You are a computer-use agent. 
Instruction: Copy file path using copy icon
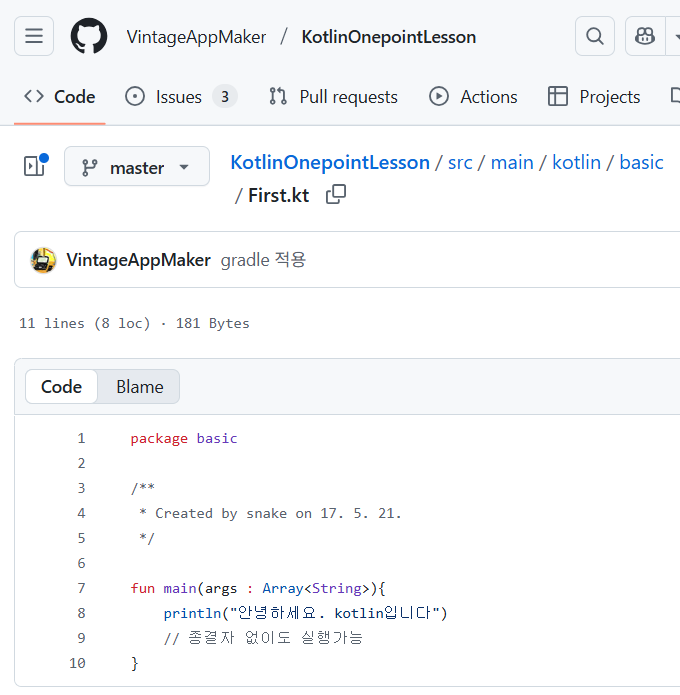[x=336, y=195]
